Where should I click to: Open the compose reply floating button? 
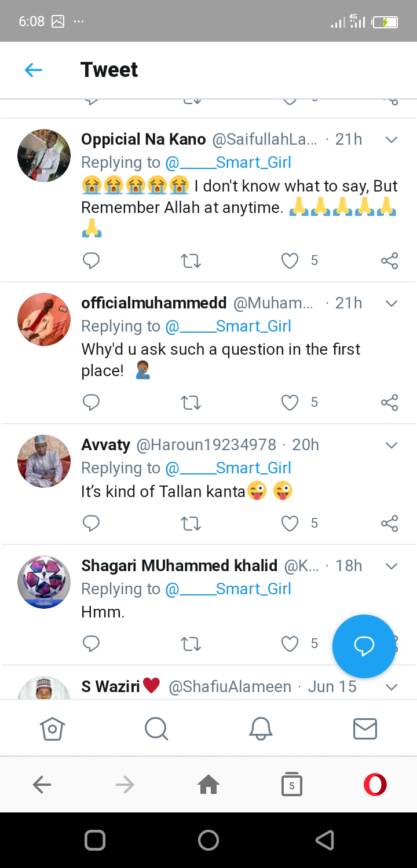(364, 646)
